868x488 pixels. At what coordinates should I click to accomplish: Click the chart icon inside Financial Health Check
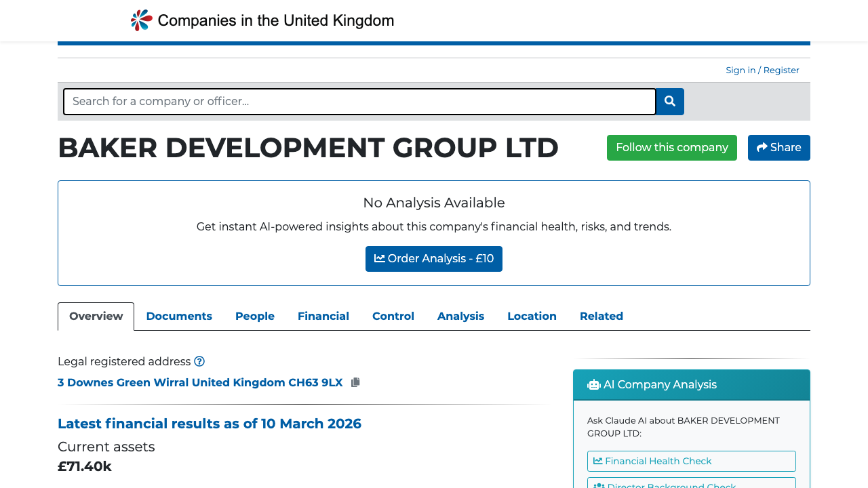[x=598, y=461]
